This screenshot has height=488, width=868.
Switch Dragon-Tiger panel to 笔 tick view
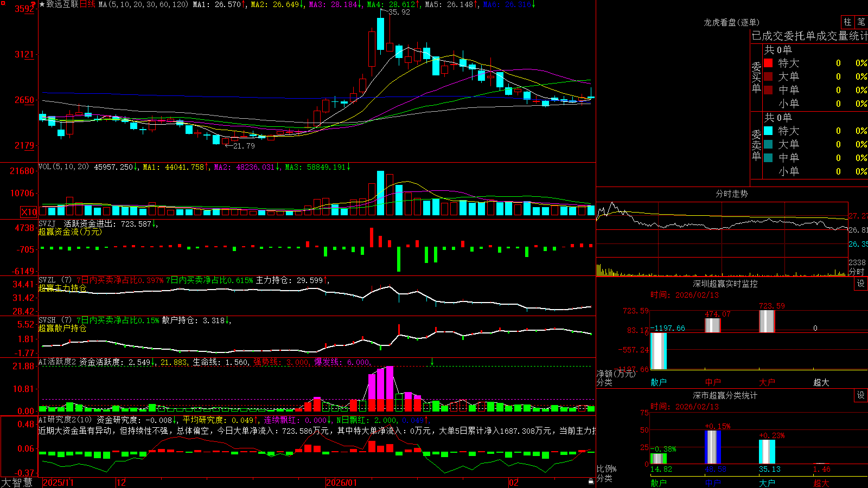861,22
